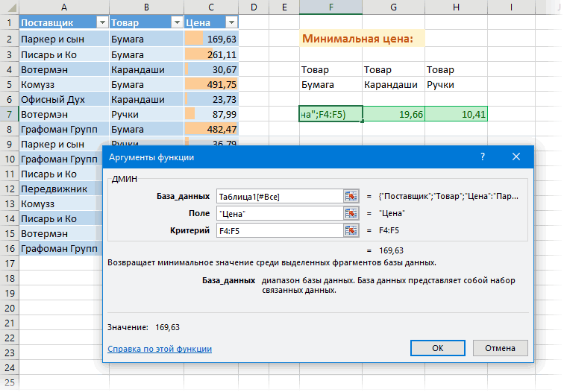Click into the Критерий input field
This screenshot has width=564, height=392.
pos(280,230)
